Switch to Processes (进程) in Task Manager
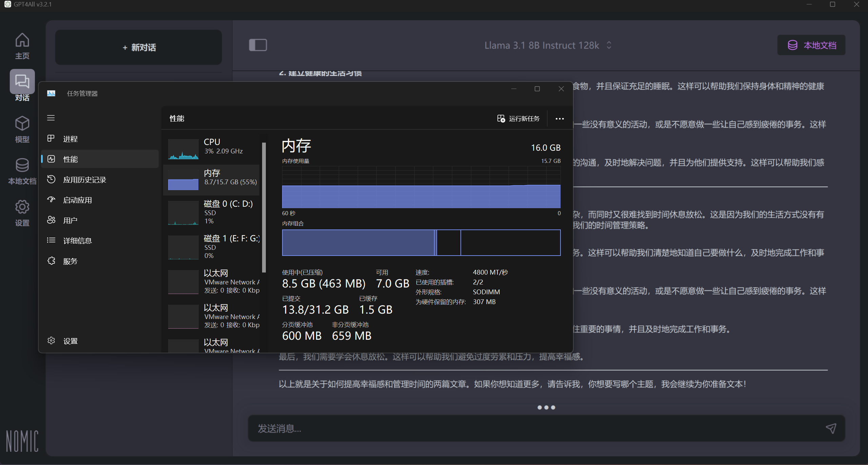 coord(70,139)
